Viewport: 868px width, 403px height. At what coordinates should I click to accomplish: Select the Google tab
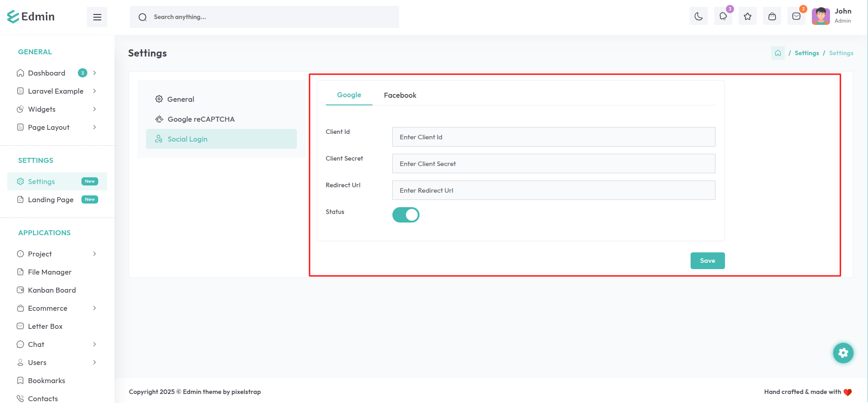coord(349,95)
